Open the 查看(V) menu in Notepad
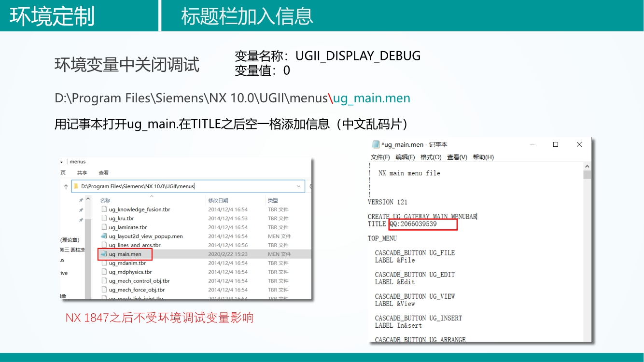This screenshot has height=362, width=644. 457,157
